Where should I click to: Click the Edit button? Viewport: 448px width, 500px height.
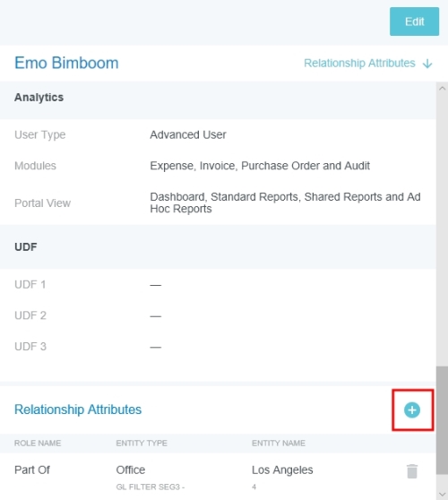414,22
